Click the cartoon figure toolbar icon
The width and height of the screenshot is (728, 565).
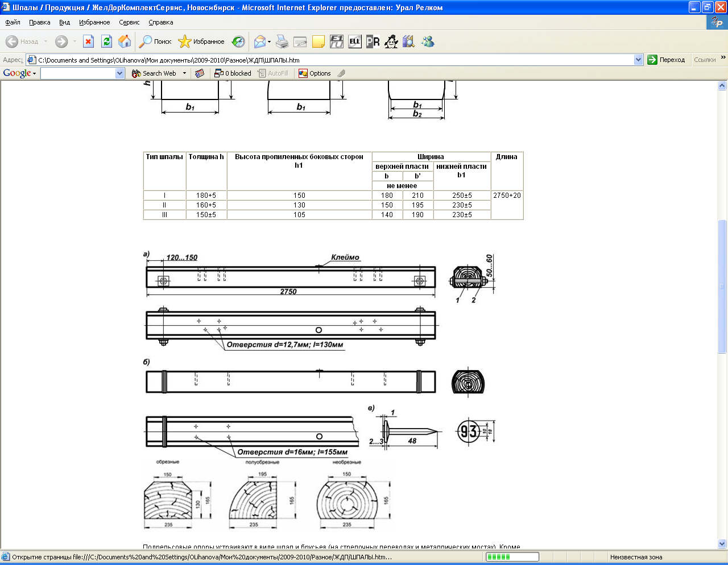pyautogui.click(x=391, y=41)
